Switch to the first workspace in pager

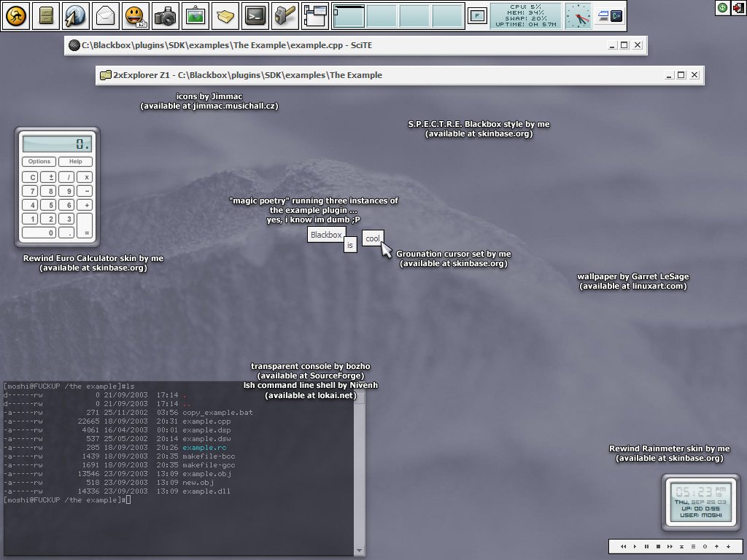(349, 16)
